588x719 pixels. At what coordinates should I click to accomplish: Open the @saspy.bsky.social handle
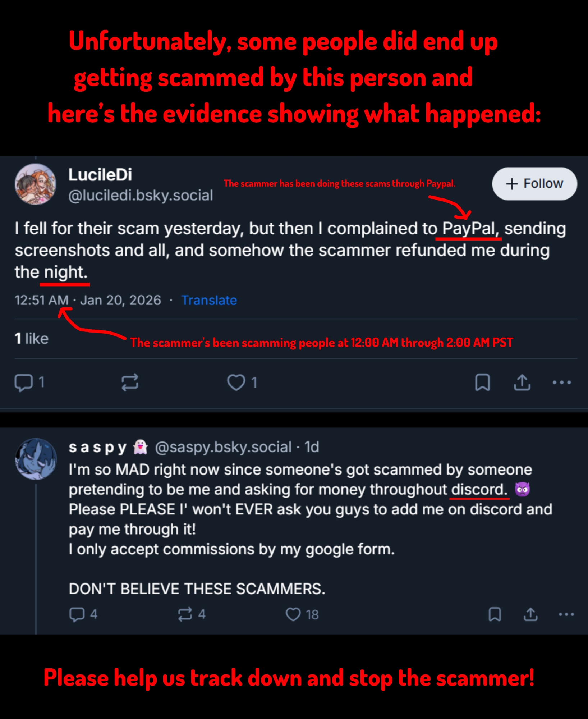223,447
